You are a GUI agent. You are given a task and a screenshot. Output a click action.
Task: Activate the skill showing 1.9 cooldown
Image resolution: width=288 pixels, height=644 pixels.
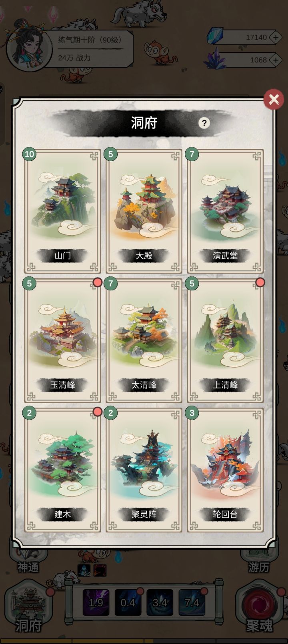pos(96,602)
